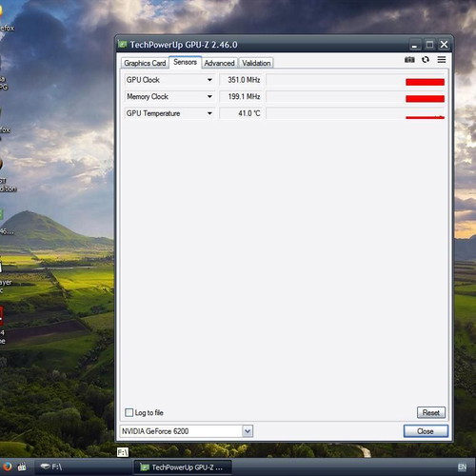This screenshot has height=476, width=476.
Task: Enable the Log to file checkbox
Action: [129, 412]
